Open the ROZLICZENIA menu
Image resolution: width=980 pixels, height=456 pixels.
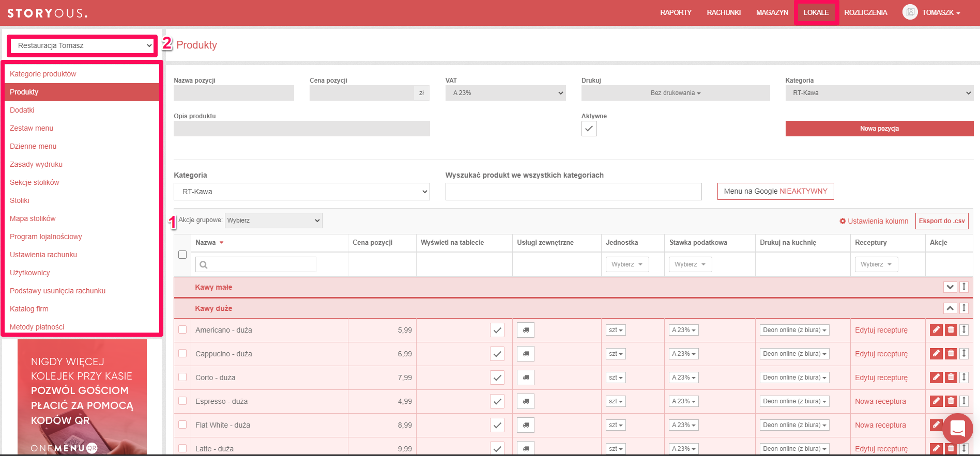point(866,12)
